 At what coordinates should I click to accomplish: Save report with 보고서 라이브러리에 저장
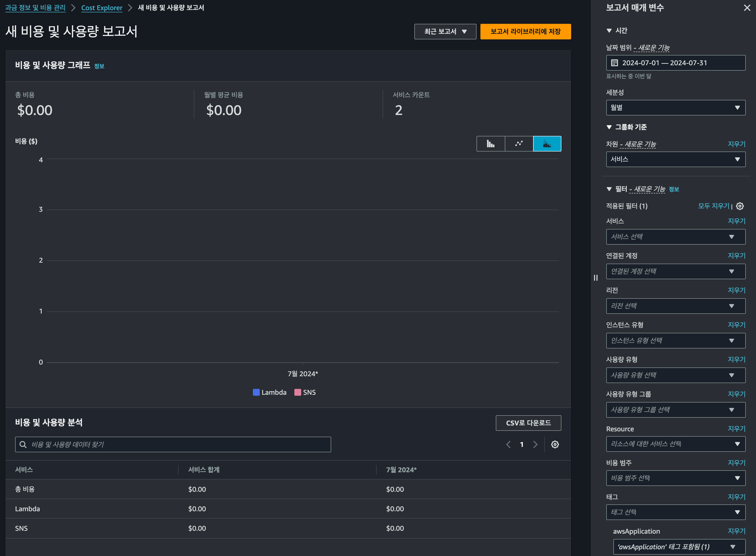click(525, 32)
